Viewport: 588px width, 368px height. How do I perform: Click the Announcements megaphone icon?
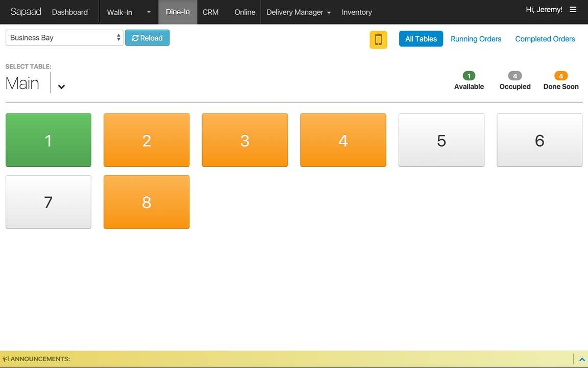click(x=6, y=359)
